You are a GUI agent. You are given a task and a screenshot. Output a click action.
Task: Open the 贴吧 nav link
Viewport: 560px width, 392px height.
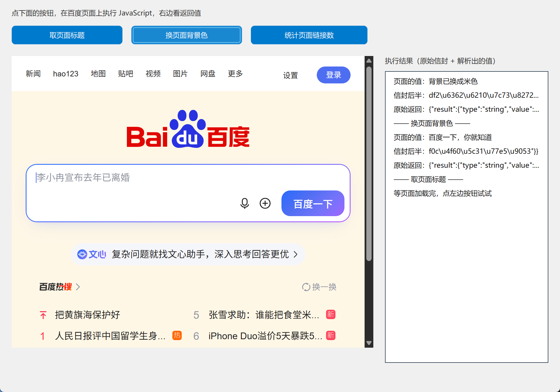pyautogui.click(x=126, y=74)
